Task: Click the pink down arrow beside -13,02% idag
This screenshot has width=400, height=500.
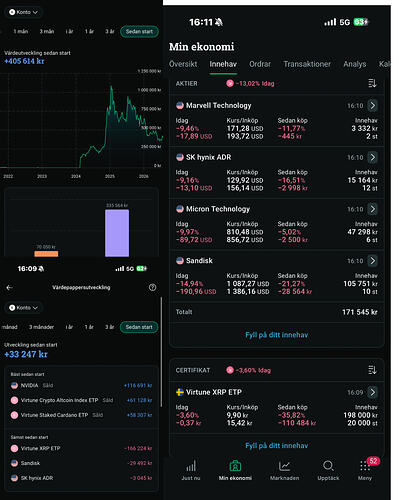Action: pyautogui.click(x=230, y=83)
